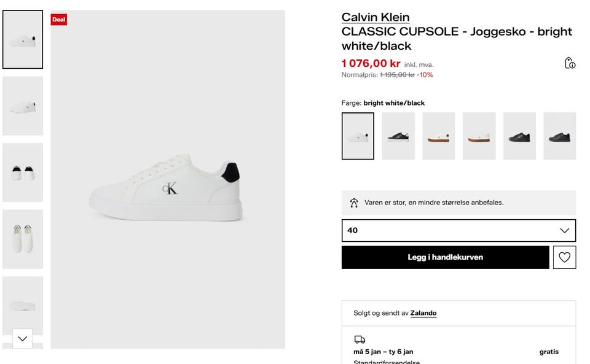The width and height of the screenshot is (590, 364).
Task: Select the bright white/black color swatch
Action: [358, 136]
